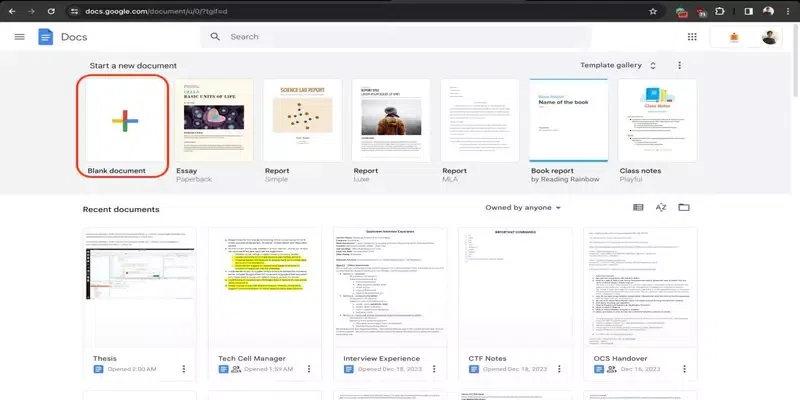
Task: Open the Thesis document
Action: (139, 304)
